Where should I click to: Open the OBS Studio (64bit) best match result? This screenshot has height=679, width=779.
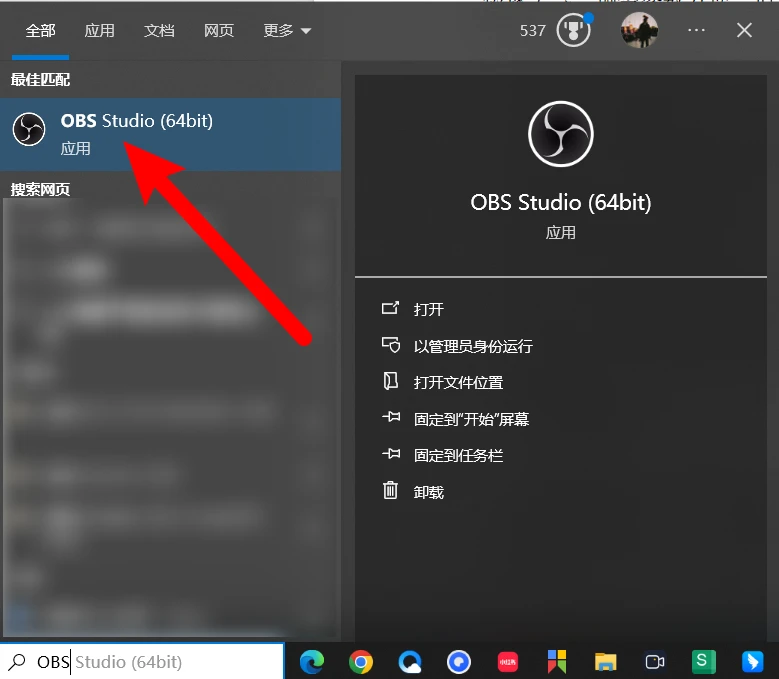170,134
